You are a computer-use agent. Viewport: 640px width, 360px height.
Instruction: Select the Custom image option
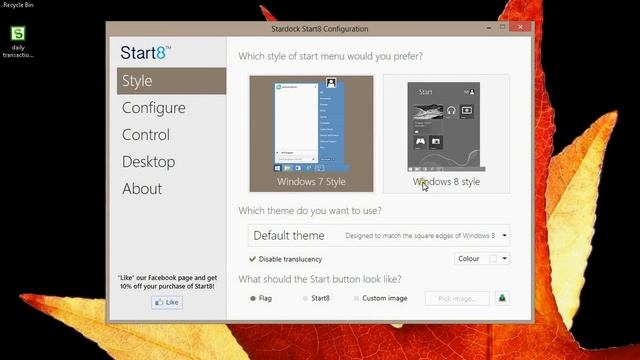click(380, 298)
